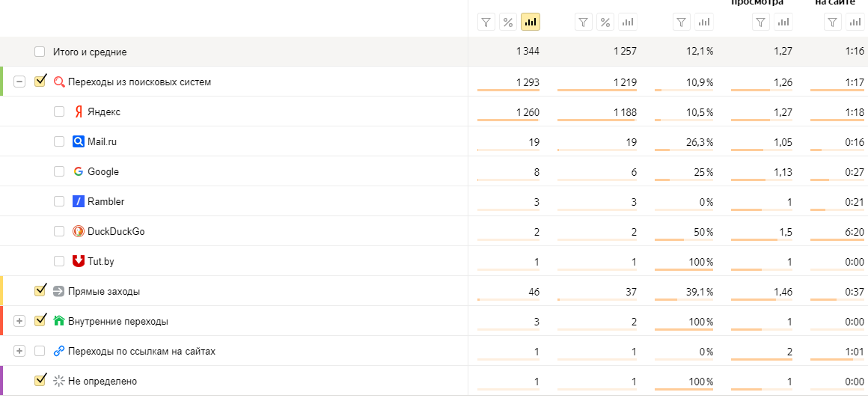868x401 pixels.
Task: Click the filter icon above the 1 257 column
Action: 584,22
